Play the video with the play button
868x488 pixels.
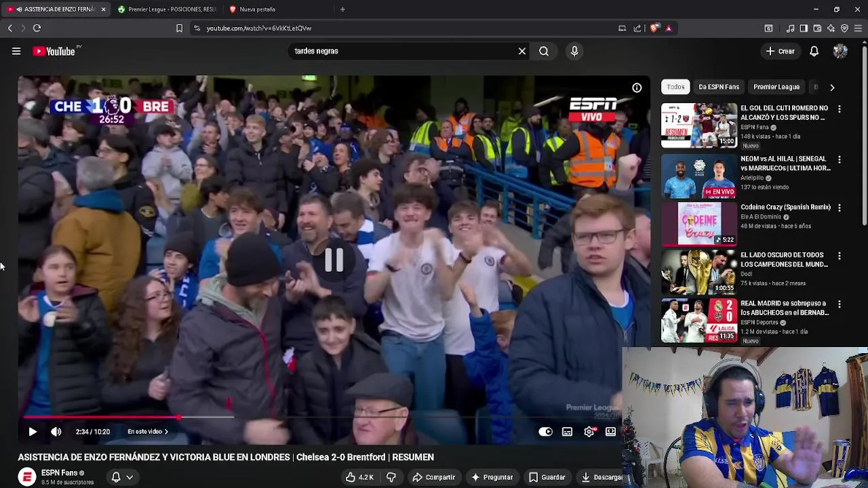pos(33,432)
